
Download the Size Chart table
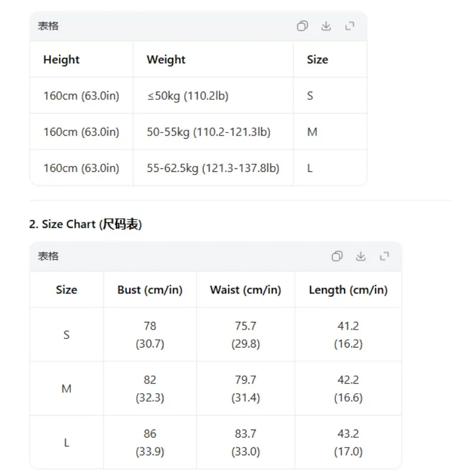click(x=361, y=256)
